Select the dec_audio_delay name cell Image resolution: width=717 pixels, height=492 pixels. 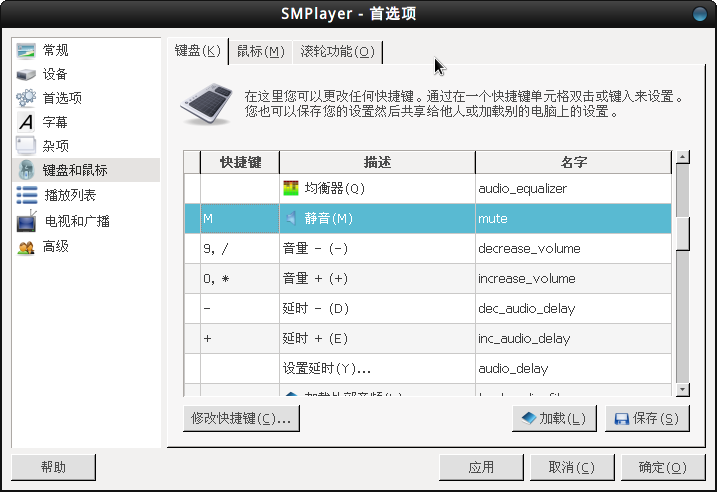(x=573, y=309)
